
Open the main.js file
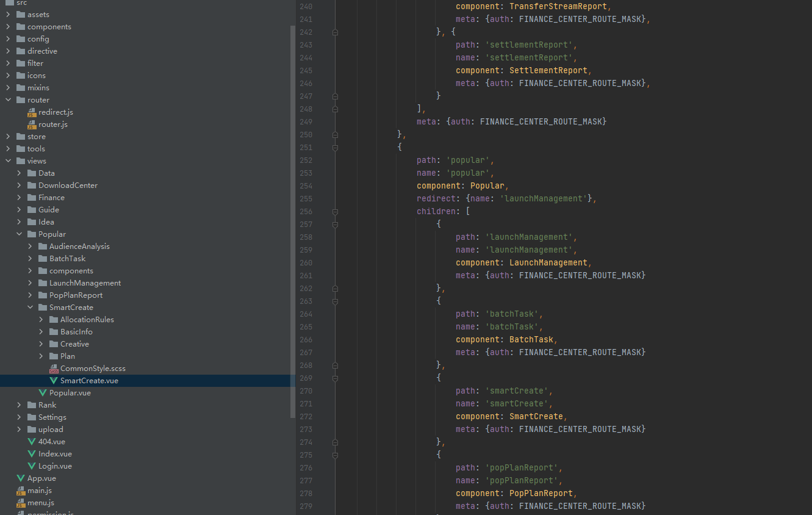pos(40,491)
